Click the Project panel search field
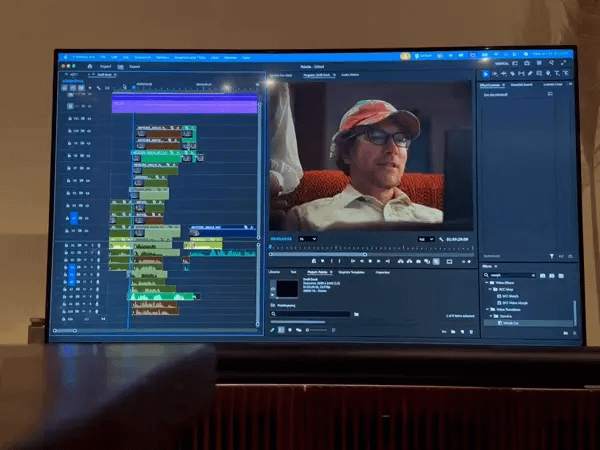 point(311,314)
